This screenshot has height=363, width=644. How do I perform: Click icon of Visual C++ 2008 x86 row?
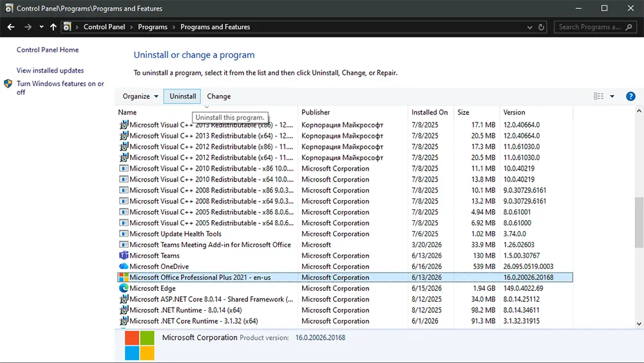point(124,190)
